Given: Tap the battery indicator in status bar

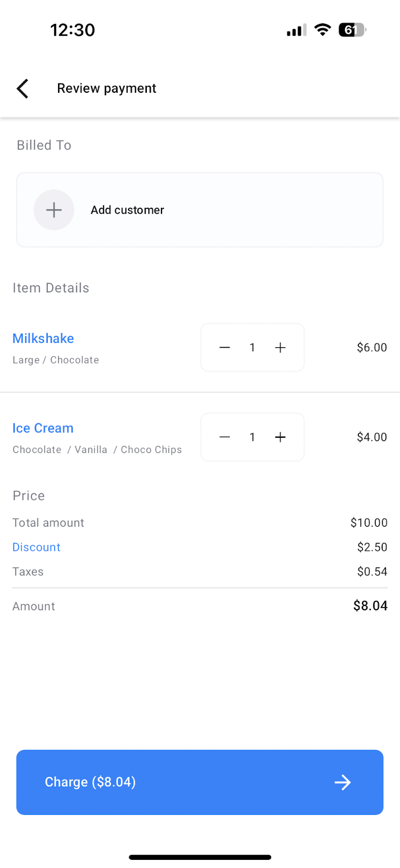Looking at the screenshot, I should click(x=352, y=30).
